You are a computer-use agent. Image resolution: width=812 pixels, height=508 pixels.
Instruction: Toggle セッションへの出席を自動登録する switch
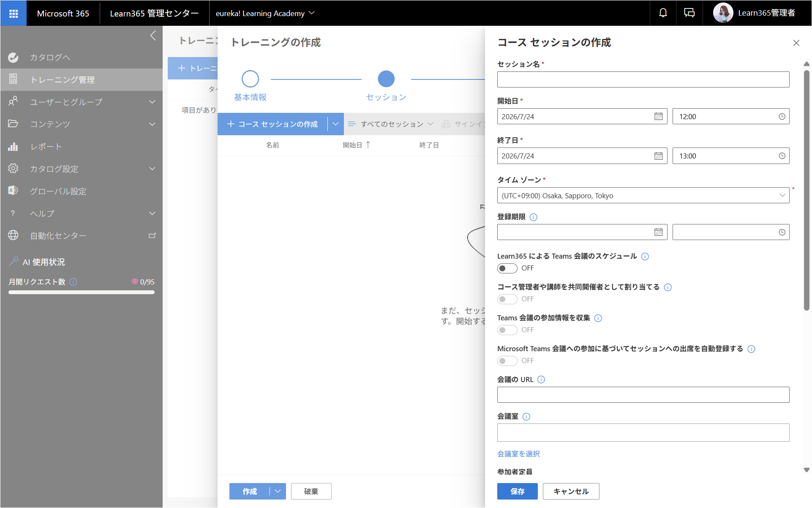(507, 361)
